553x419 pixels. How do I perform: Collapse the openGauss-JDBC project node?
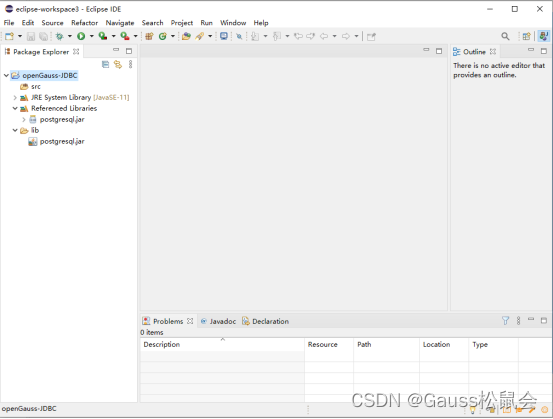6,75
